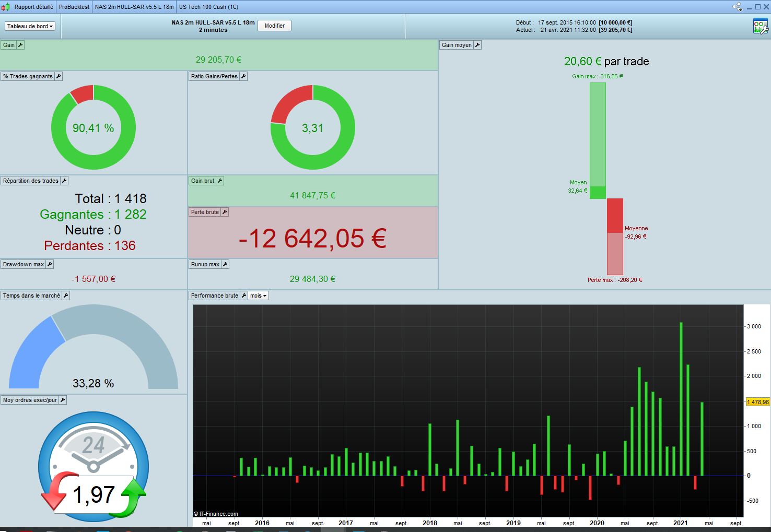
Task: Click the Modifier button
Action: (275, 26)
